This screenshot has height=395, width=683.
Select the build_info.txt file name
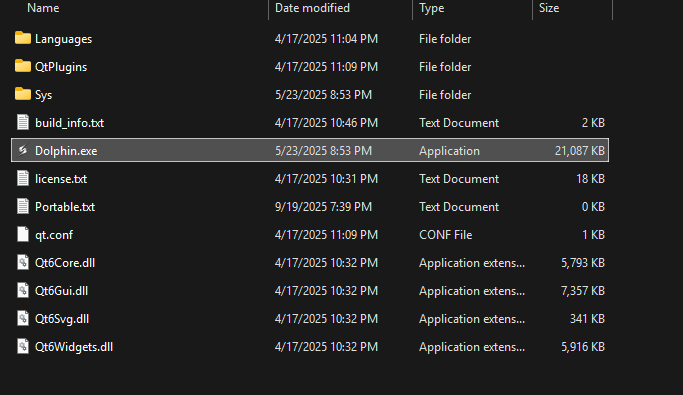point(70,123)
